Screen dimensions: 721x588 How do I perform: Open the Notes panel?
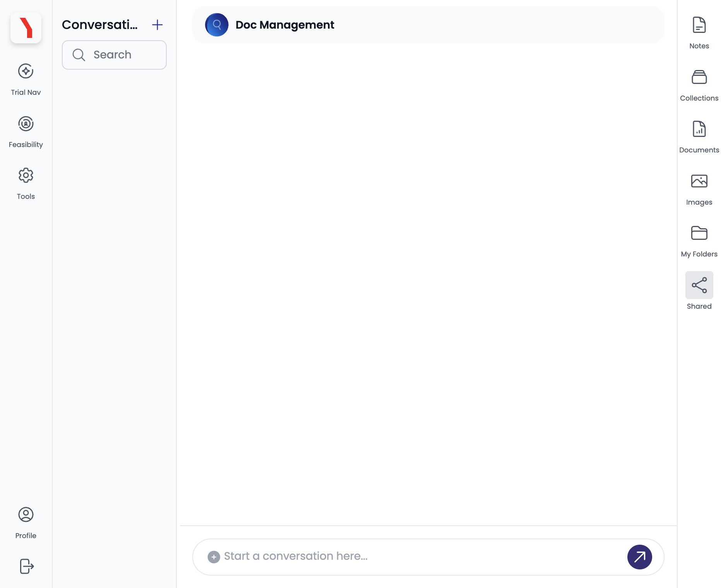(699, 33)
